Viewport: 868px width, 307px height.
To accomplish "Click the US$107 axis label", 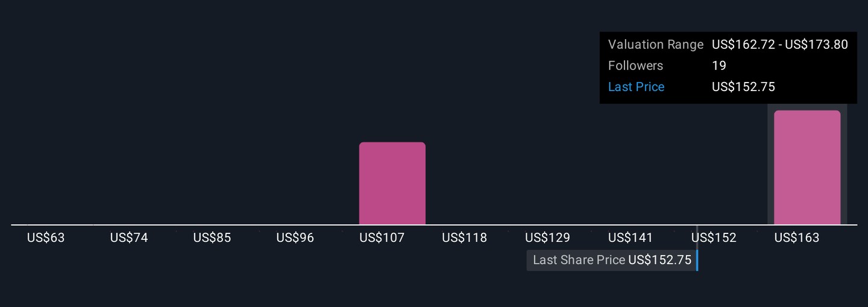I will (382, 238).
